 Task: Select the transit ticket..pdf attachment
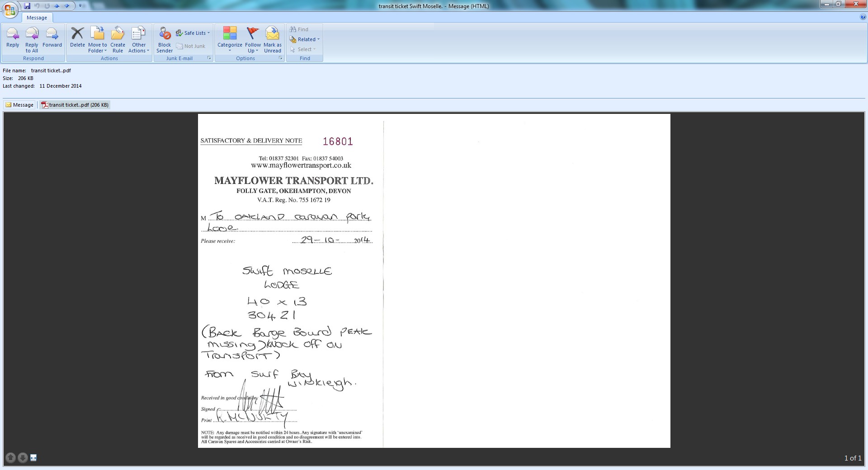(75, 105)
